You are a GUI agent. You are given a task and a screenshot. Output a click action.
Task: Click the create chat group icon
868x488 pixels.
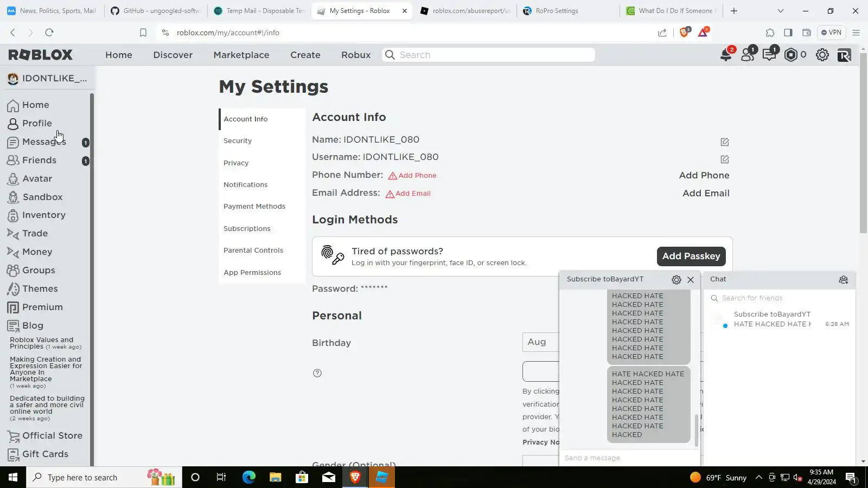click(x=844, y=280)
